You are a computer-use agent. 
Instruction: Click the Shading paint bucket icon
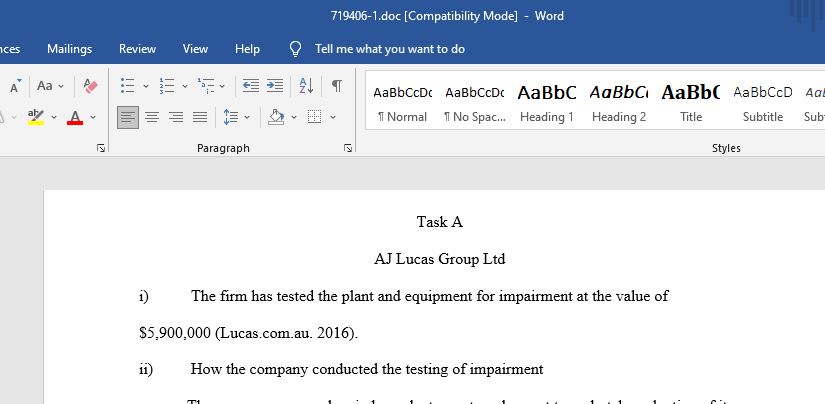(x=276, y=117)
